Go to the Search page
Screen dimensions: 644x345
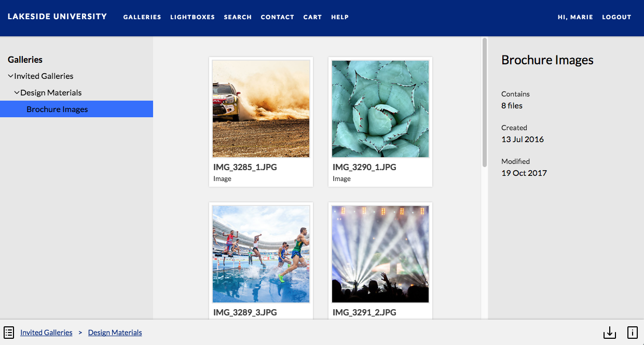click(x=238, y=17)
